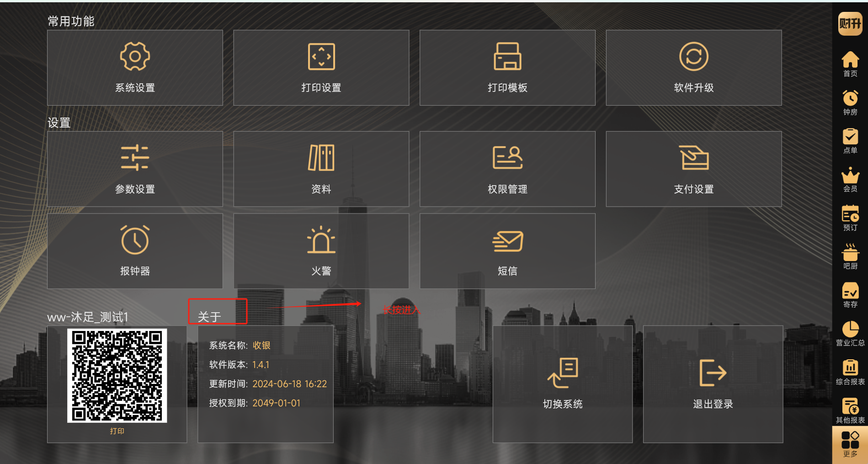Viewport: 868px width, 464px height.
Task: Click 切换系统 button
Action: click(x=563, y=384)
